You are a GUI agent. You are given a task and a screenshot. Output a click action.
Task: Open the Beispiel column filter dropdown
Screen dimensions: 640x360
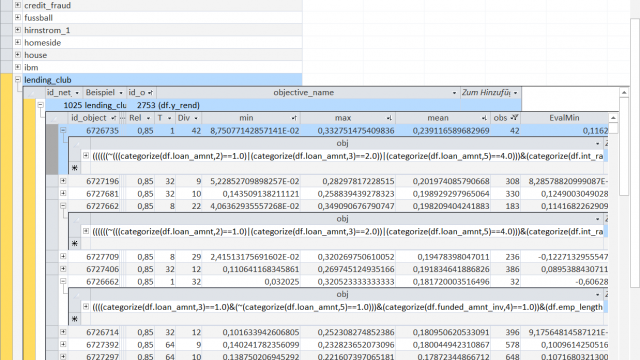(x=121, y=93)
